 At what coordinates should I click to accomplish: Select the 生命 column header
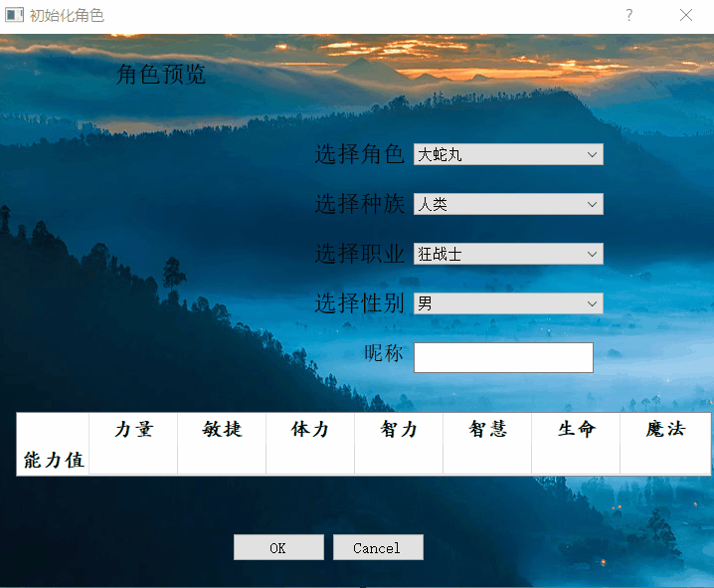(x=576, y=429)
